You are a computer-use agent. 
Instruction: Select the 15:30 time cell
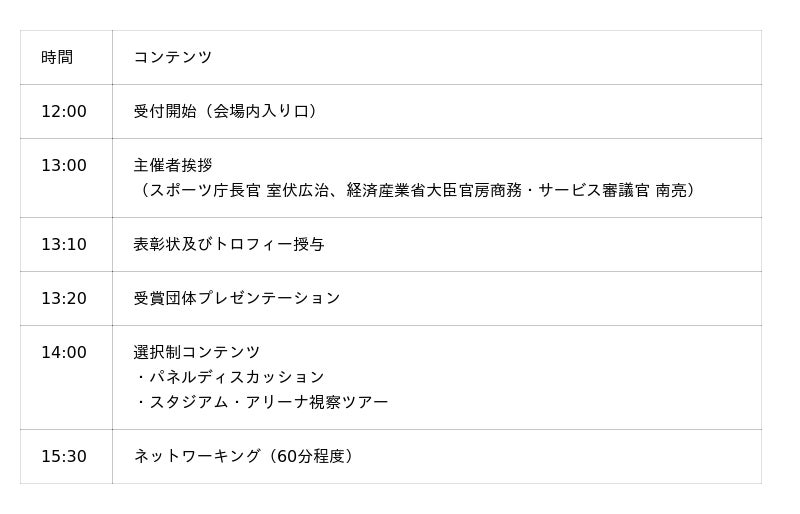point(64,456)
